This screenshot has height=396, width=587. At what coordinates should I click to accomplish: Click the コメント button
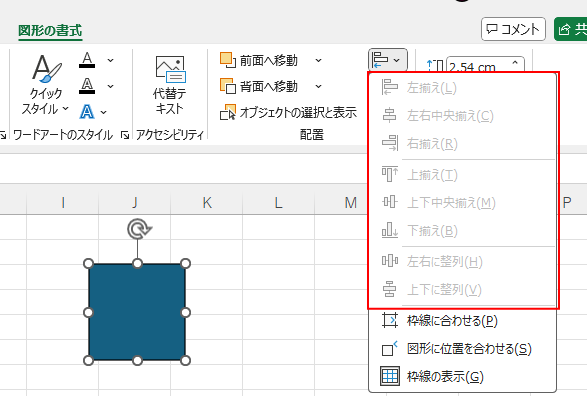[513, 29]
